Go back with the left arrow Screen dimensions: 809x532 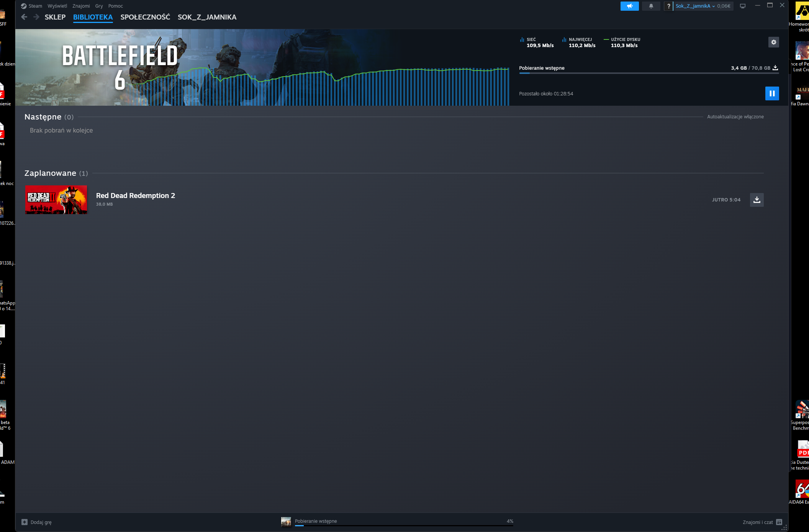pyautogui.click(x=24, y=17)
